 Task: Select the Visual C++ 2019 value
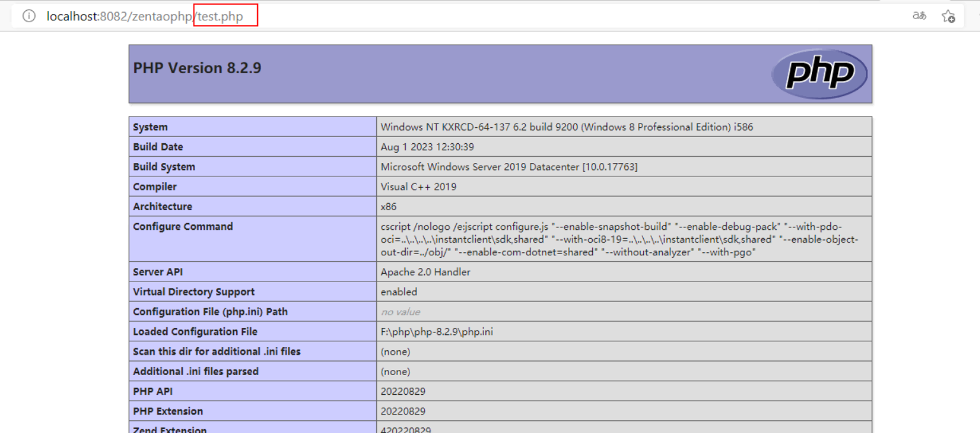(x=418, y=187)
